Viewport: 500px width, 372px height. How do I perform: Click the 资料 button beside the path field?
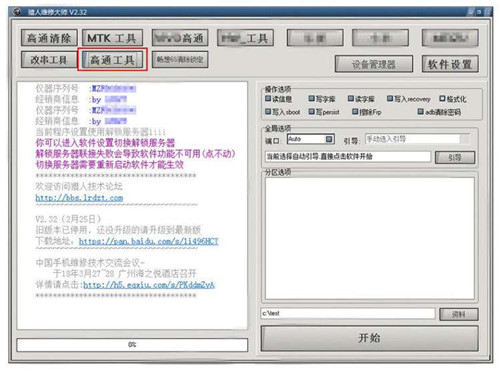tap(459, 314)
